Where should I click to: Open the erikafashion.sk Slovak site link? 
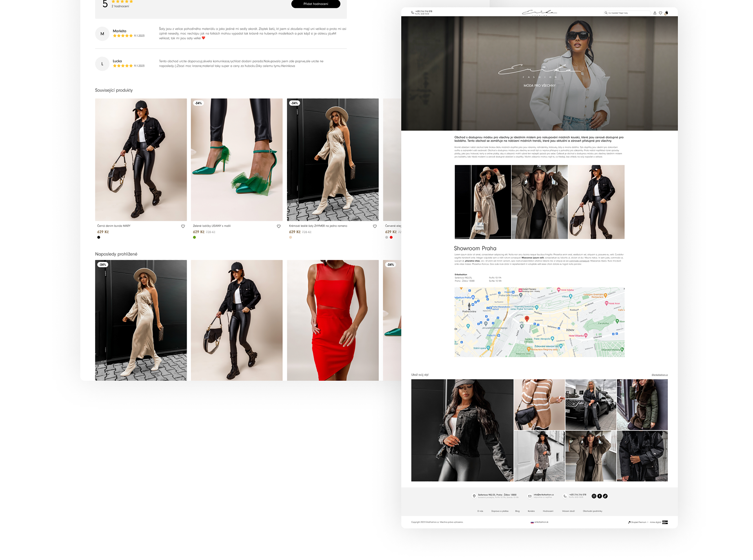coord(540,522)
